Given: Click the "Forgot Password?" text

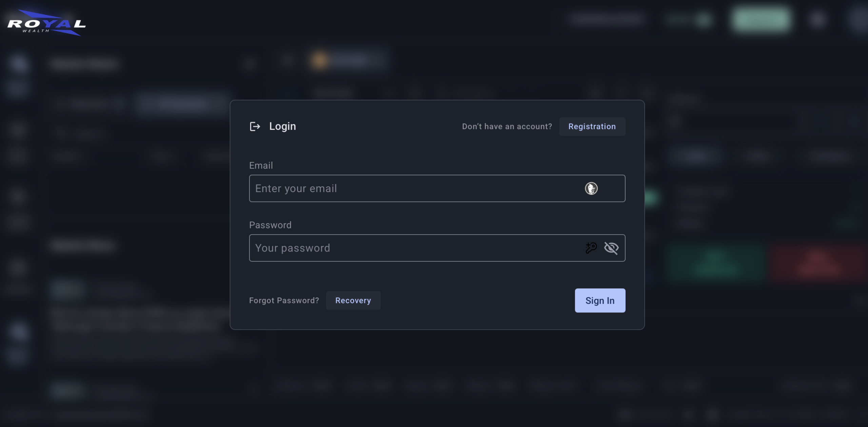Looking at the screenshot, I should 284,300.
